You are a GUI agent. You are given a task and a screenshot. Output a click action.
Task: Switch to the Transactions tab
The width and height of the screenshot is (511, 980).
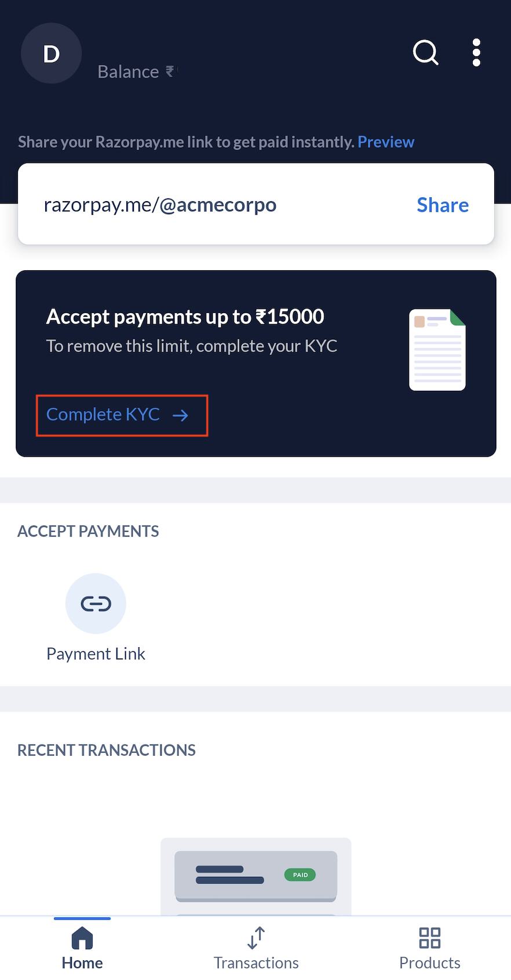pyautogui.click(x=256, y=948)
